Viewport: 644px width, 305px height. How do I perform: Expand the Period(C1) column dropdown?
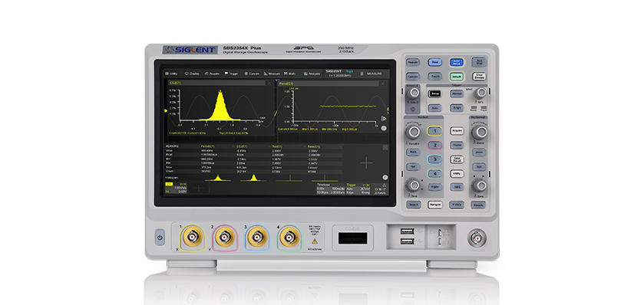click(x=233, y=146)
